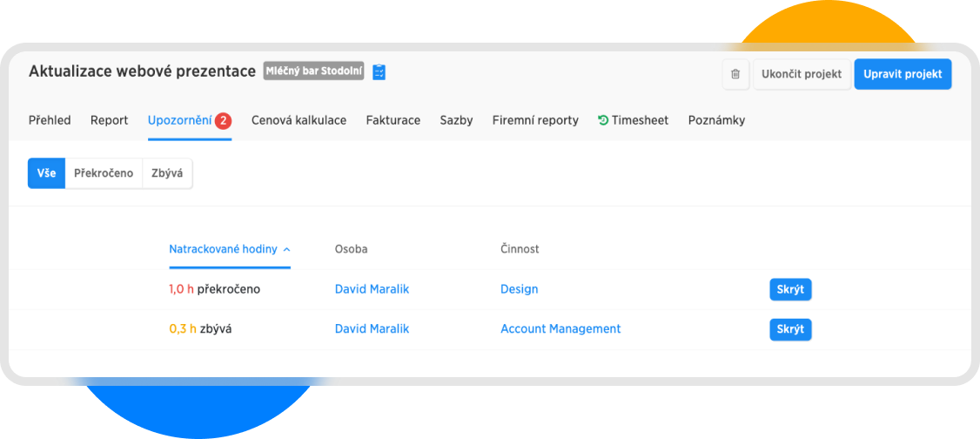Sort by Natrackované hodiny column arrow

pyautogui.click(x=286, y=249)
